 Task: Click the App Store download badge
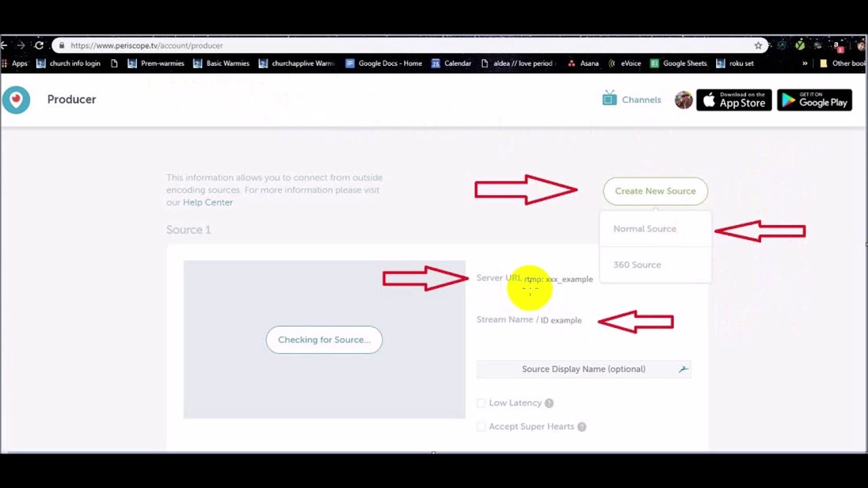point(734,100)
